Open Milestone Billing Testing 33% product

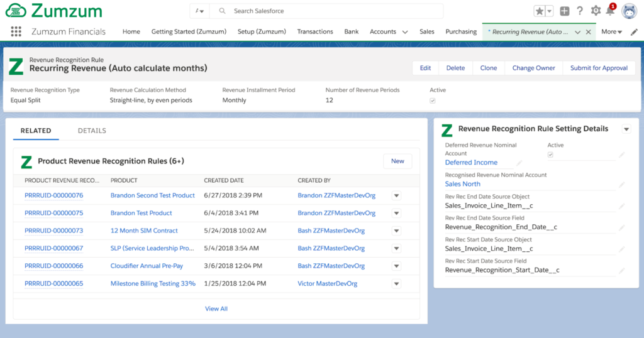click(153, 283)
